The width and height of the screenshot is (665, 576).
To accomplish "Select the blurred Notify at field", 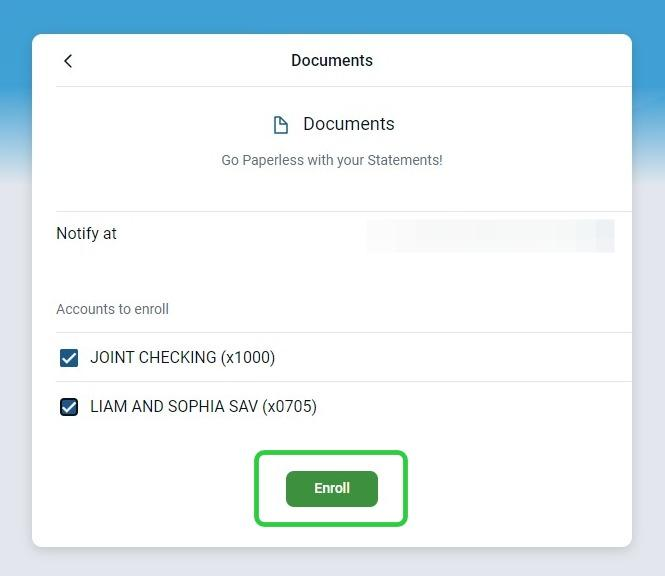I will 490,236.
